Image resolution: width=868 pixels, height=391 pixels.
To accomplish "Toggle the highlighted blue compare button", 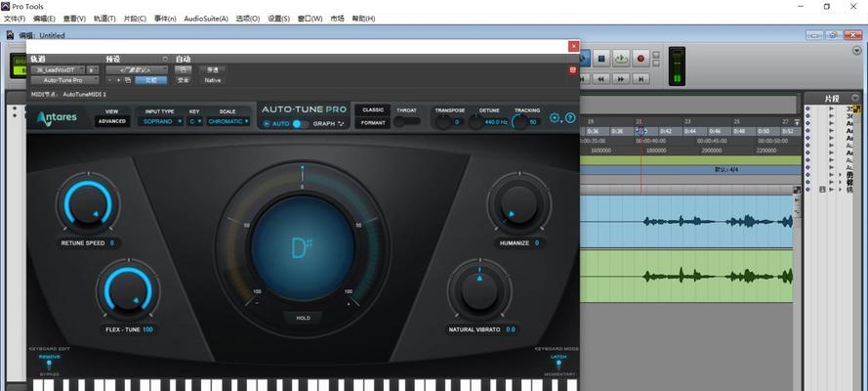I will click(x=150, y=80).
